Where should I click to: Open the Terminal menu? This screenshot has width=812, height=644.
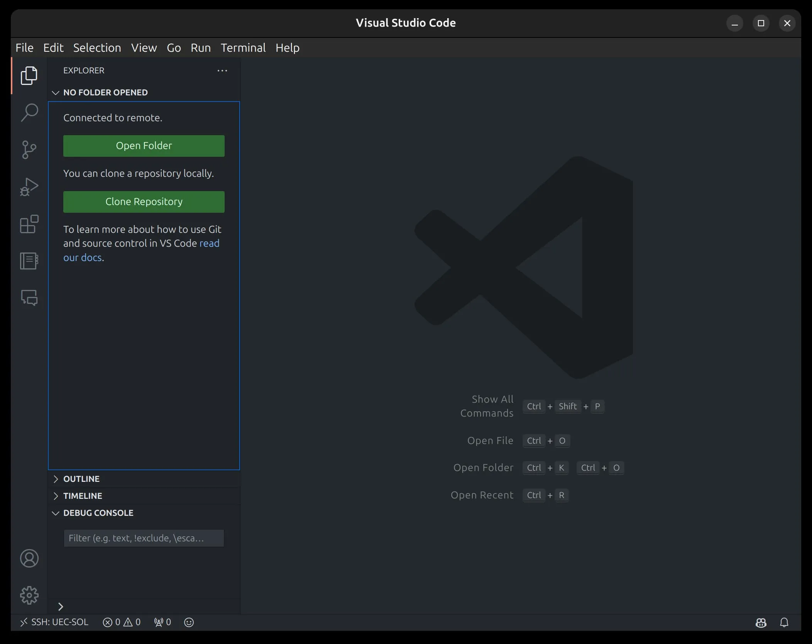coord(243,47)
